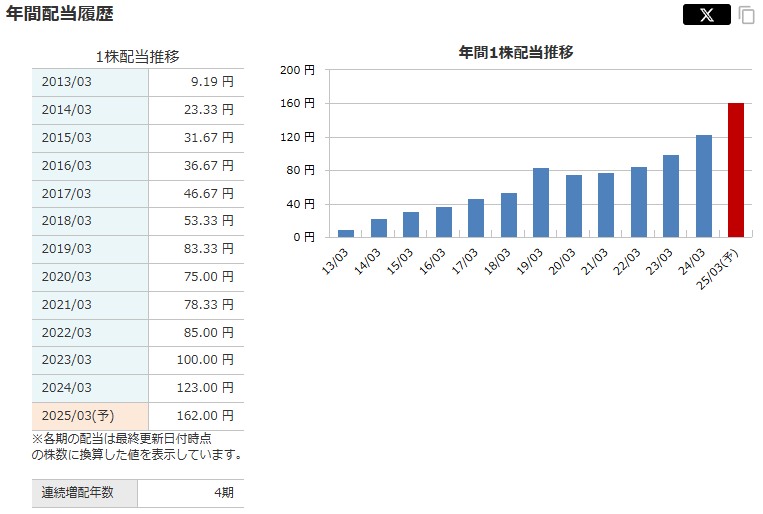The width and height of the screenshot is (763, 514).
Task: Click the 16/03 bar in the chart
Action: (x=443, y=222)
